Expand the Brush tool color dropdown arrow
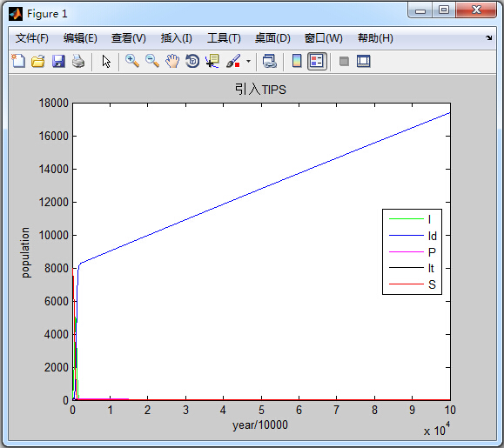 point(248,61)
